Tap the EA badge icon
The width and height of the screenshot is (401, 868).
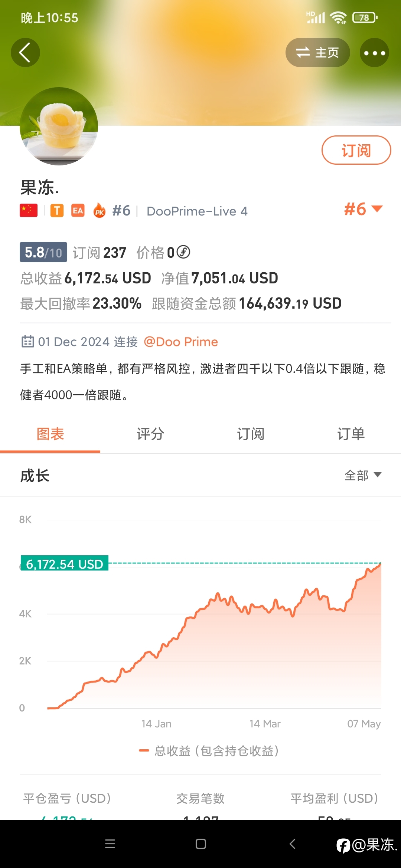(78, 210)
